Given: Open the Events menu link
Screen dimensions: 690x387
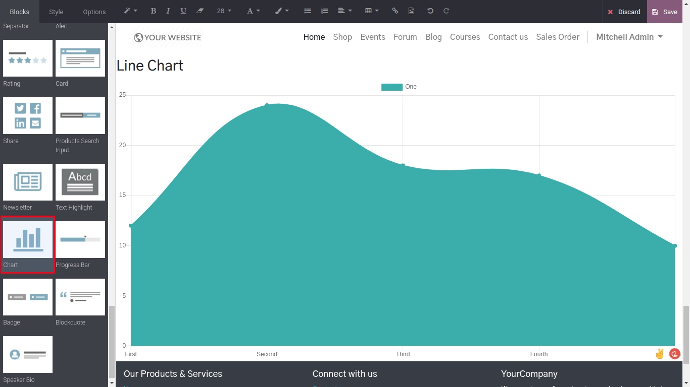Looking at the screenshot, I should [x=373, y=37].
